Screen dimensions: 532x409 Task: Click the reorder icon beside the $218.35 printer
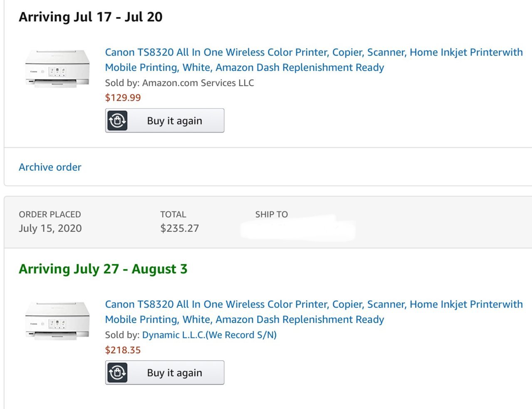tap(117, 372)
